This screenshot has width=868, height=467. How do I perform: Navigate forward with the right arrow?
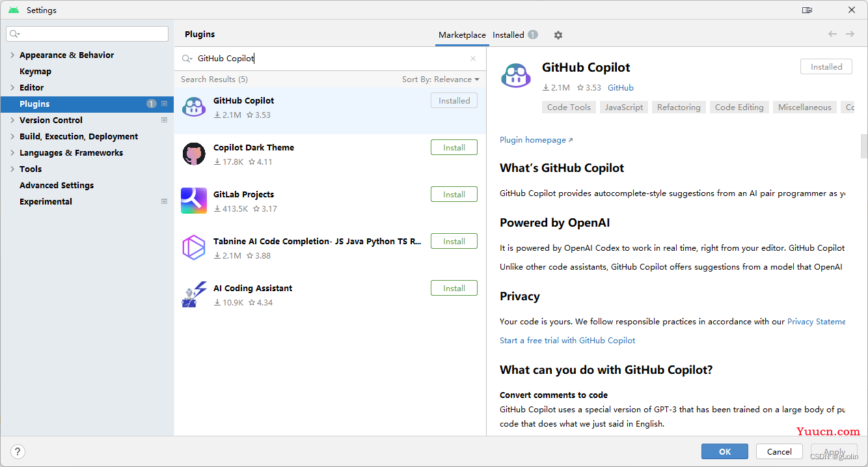tap(850, 34)
